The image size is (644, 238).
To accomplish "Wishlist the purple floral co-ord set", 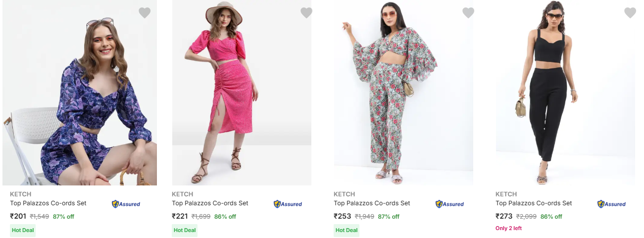I will click(145, 13).
